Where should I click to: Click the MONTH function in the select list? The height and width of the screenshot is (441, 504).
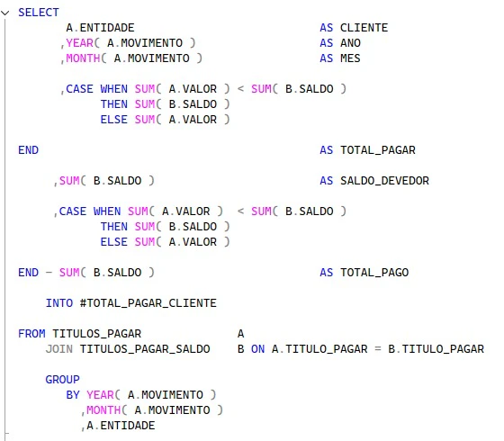[83, 58]
